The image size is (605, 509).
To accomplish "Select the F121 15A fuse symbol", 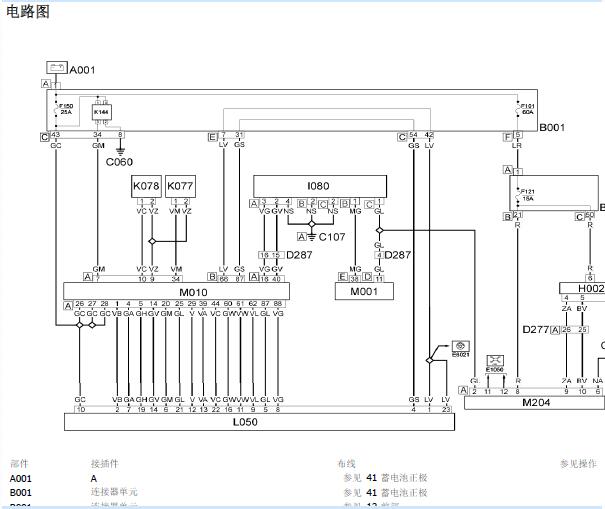I will (x=517, y=195).
